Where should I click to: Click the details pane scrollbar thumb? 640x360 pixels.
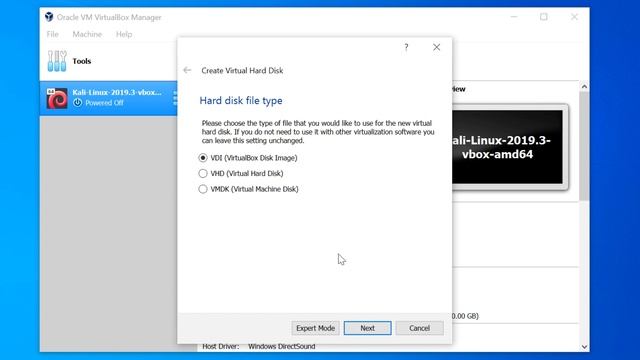pos(584,146)
